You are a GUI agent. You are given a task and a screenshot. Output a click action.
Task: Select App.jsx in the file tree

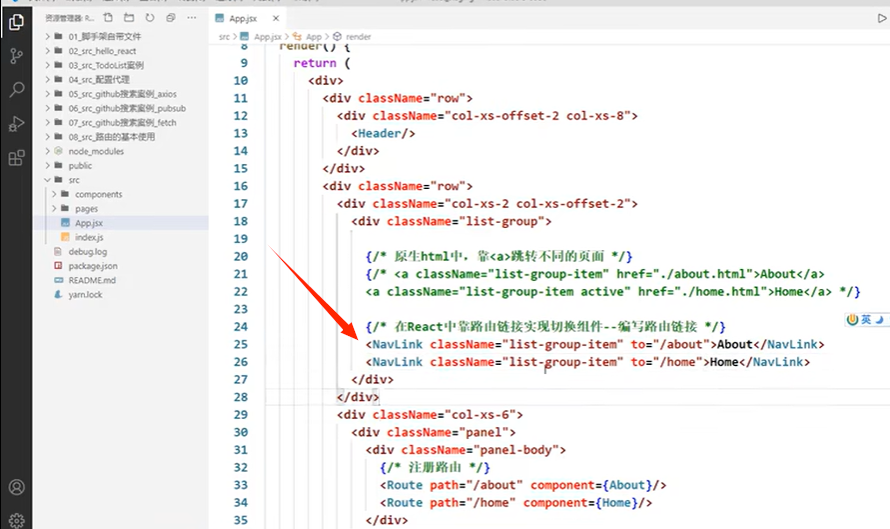[89, 223]
